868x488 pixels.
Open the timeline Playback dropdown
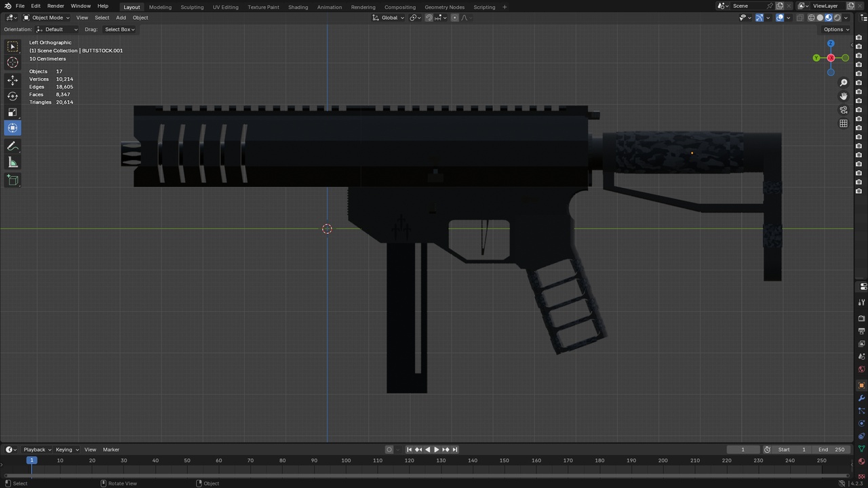(x=37, y=449)
